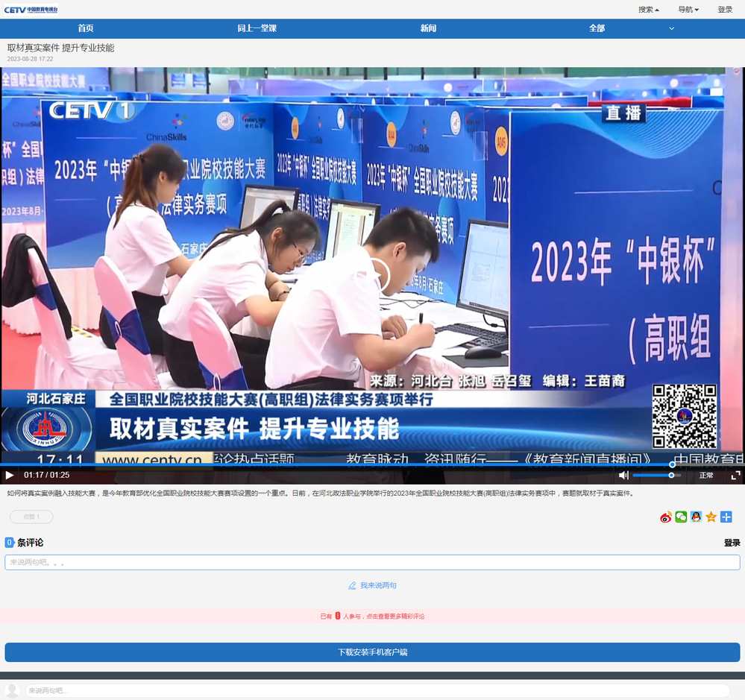Screen dimensions: 745x700
Task: Share the video via WeChat icon
Action: pyautogui.click(x=681, y=517)
